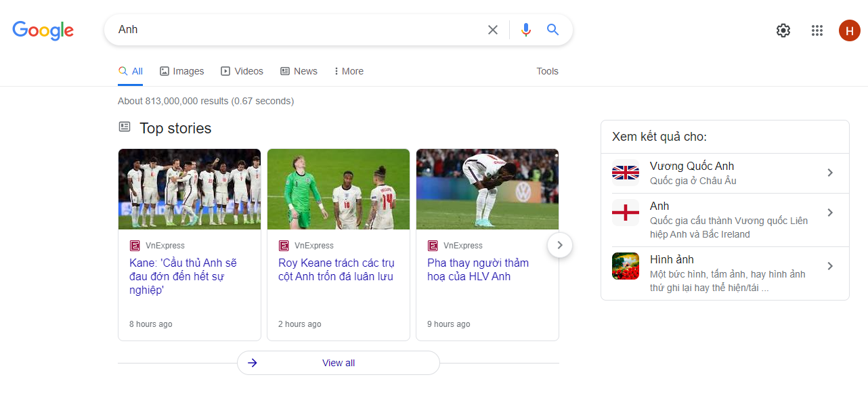Switch to the Images tab
This screenshot has height=396, width=868.
pyautogui.click(x=181, y=71)
